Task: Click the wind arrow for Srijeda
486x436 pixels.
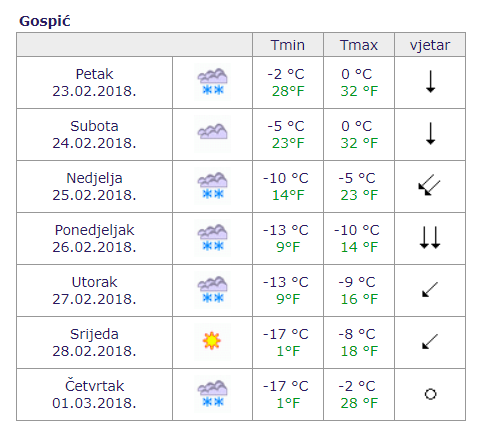Action: (430, 341)
